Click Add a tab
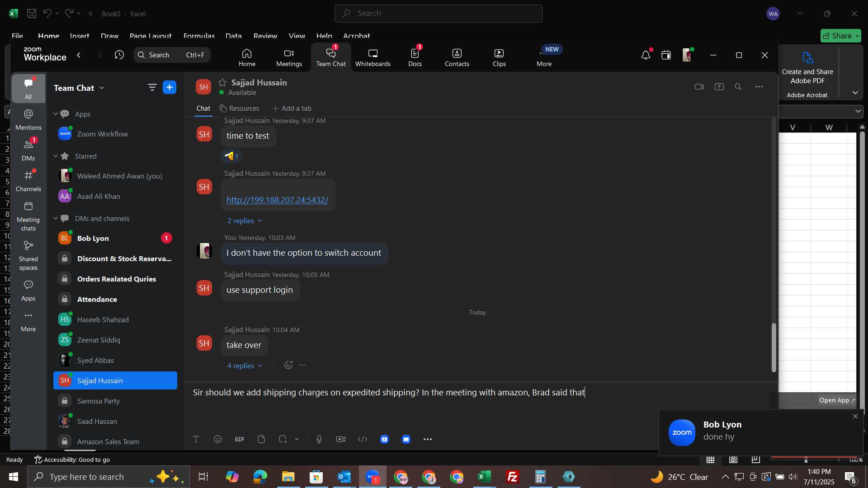This screenshot has width=868, height=488. point(292,108)
